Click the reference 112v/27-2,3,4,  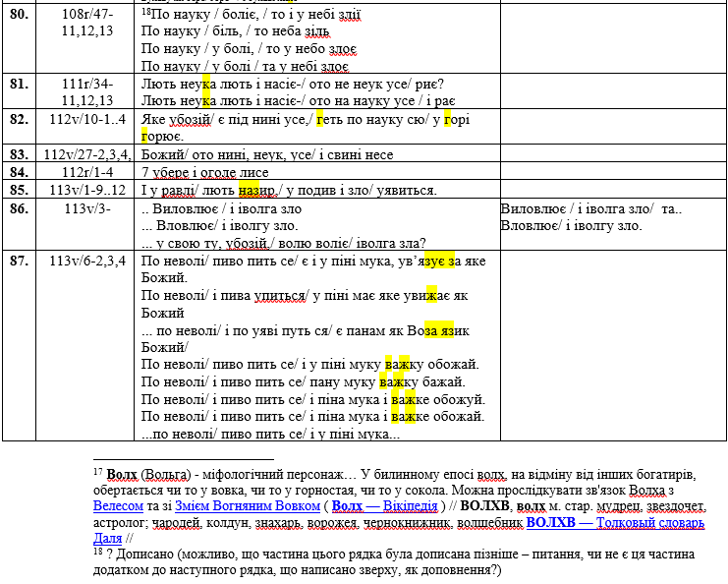pos(87,154)
